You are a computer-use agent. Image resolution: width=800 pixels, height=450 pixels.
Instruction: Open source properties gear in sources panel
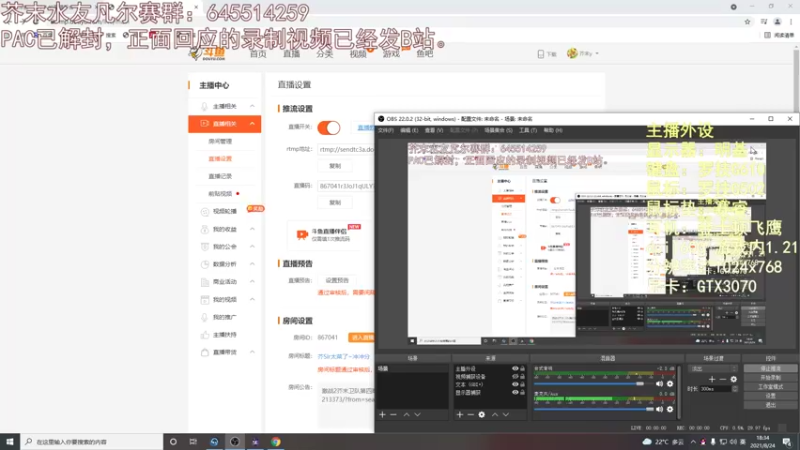point(482,415)
